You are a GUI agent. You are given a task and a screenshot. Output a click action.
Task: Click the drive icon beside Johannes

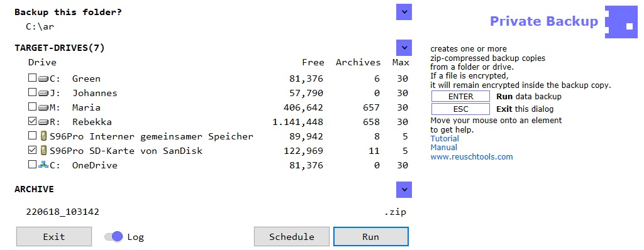43,93
